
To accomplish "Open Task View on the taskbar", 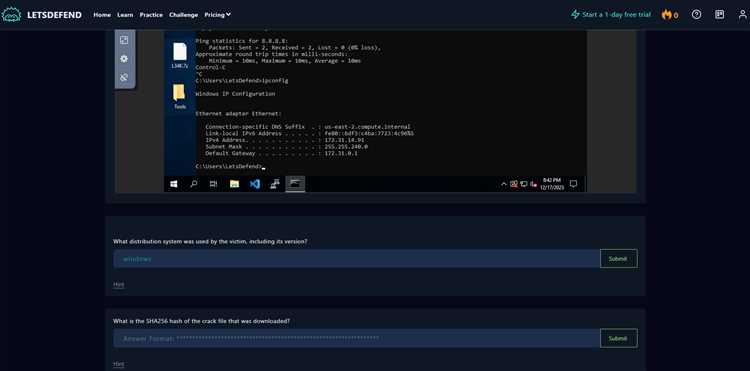I will click(213, 184).
